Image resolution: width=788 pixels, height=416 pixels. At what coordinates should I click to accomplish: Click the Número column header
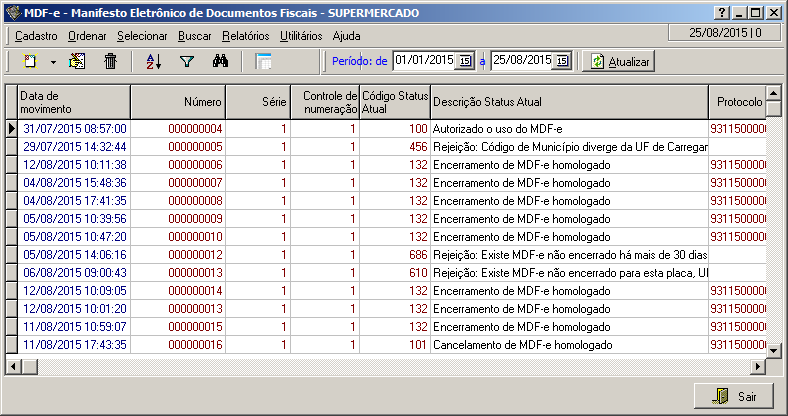[x=178, y=101]
